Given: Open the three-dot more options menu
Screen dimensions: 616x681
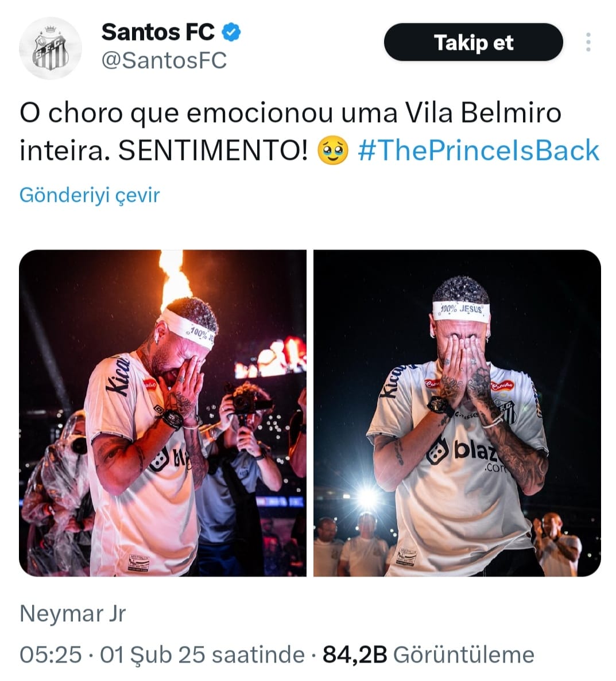Looking at the screenshot, I should 588,42.
